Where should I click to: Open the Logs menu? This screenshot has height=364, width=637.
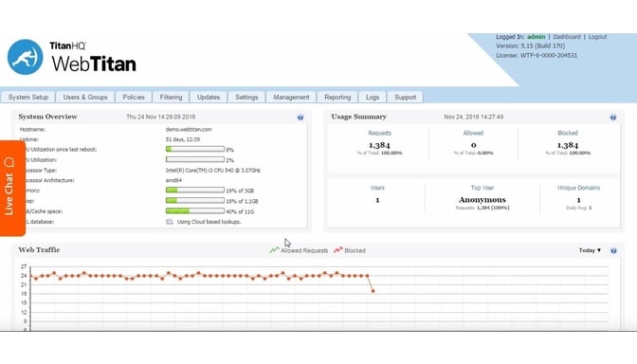tap(373, 97)
